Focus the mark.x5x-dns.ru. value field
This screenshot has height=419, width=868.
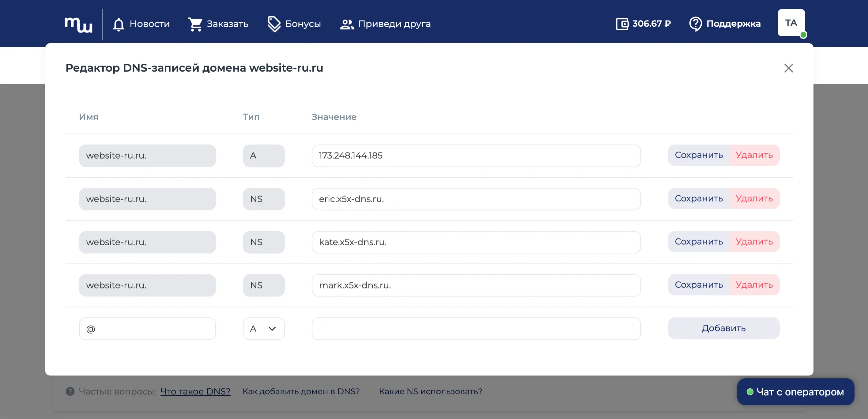(x=476, y=285)
